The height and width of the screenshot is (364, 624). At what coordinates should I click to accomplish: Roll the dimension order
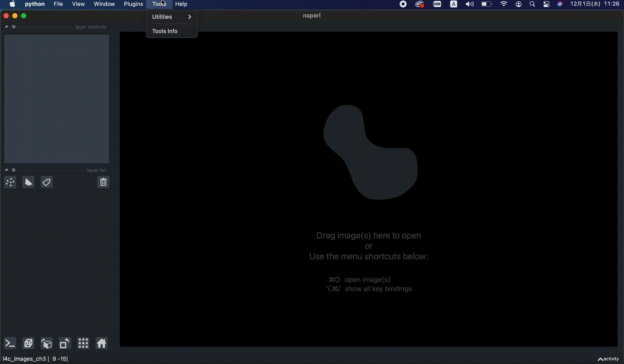click(x=46, y=343)
